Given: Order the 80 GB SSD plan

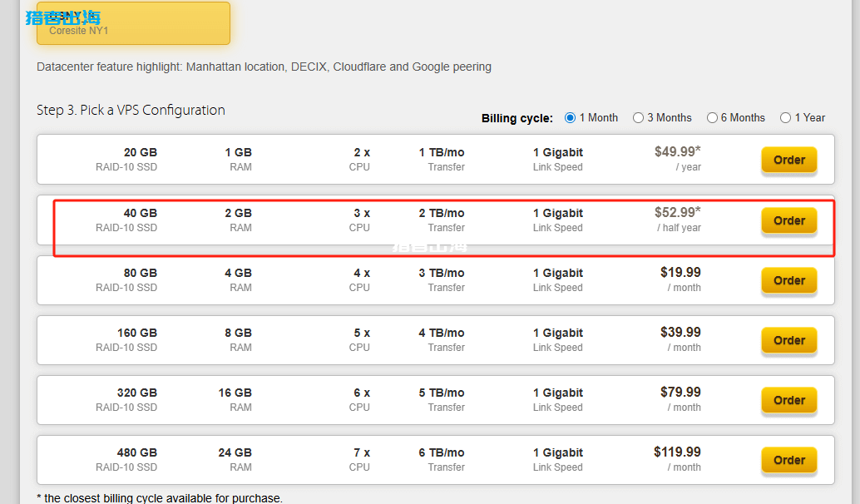Looking at the screenshot, I should pos(788,280).
